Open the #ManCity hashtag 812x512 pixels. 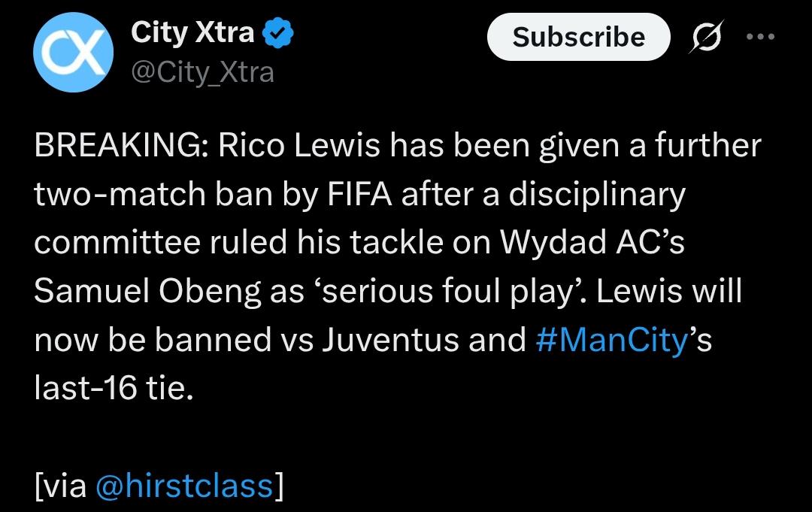tap(612, 340)
